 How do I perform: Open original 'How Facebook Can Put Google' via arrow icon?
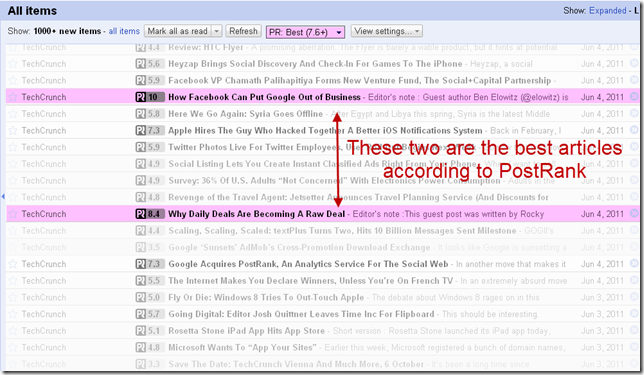(634, 97)
